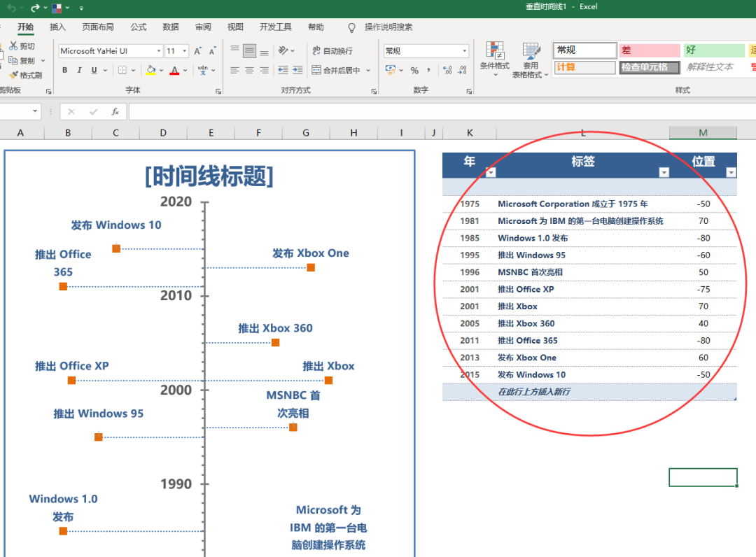Apply the red font color A
The image size is (756, 557).
tap(174, 71)
